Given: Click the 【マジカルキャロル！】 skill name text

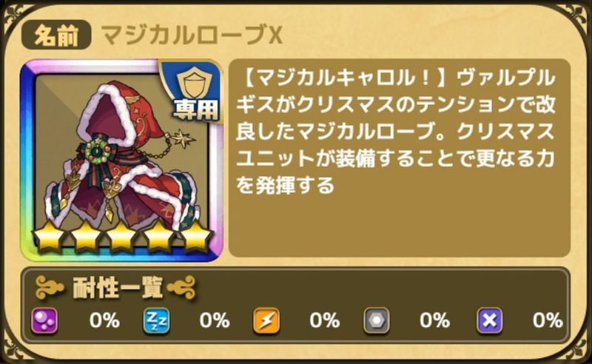Looking at the screenshot, I should tap(345, 79).
